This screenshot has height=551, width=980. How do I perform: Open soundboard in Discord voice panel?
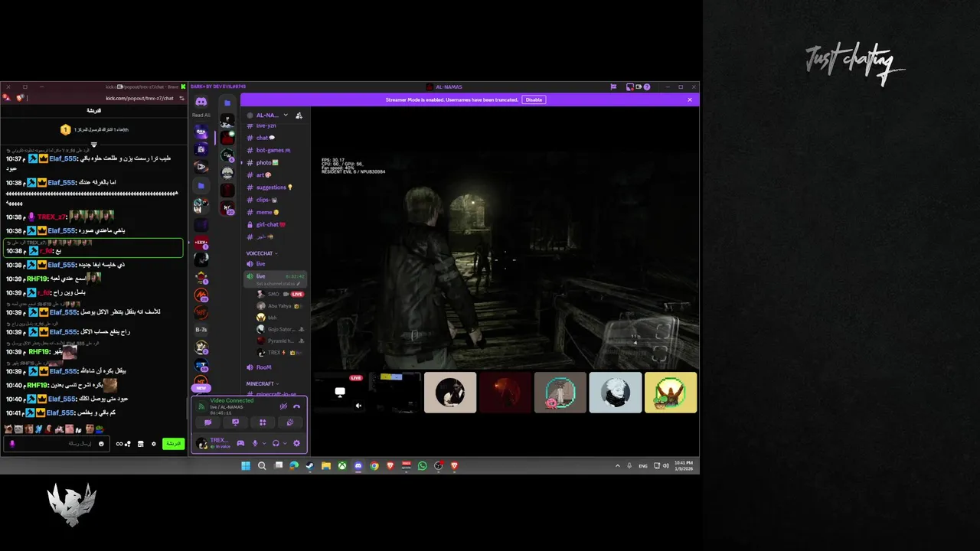pos(290,422)
